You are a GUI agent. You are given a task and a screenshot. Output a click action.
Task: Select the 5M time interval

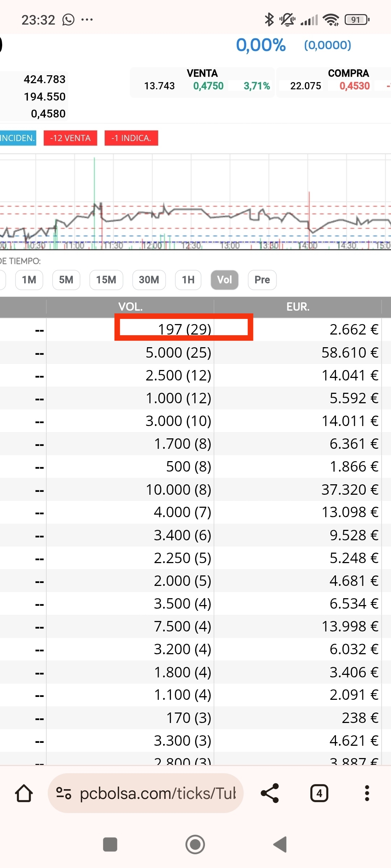click(66, 280)
